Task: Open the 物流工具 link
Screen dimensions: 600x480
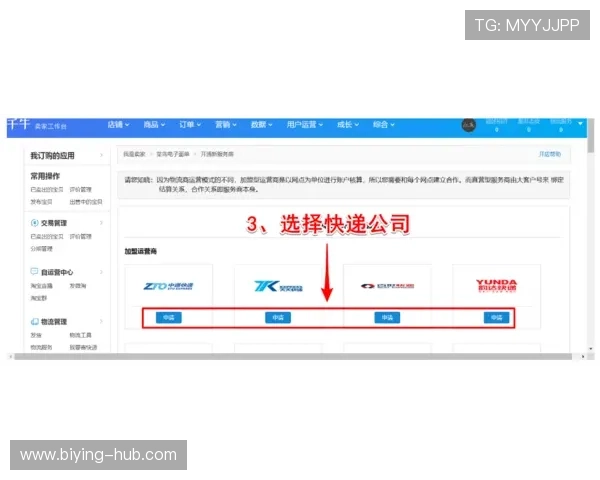Action: click(x=80, y=335)
